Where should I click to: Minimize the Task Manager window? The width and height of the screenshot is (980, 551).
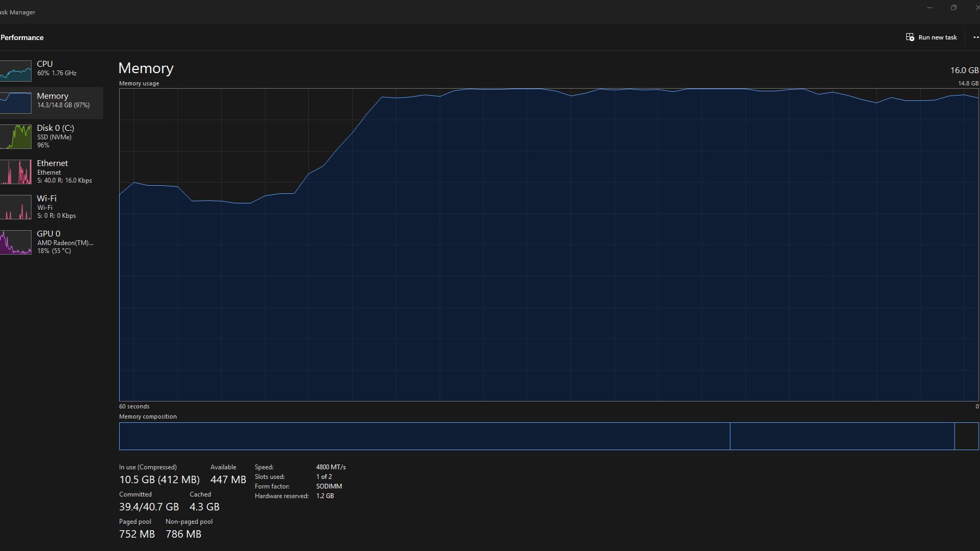(930, 7)
